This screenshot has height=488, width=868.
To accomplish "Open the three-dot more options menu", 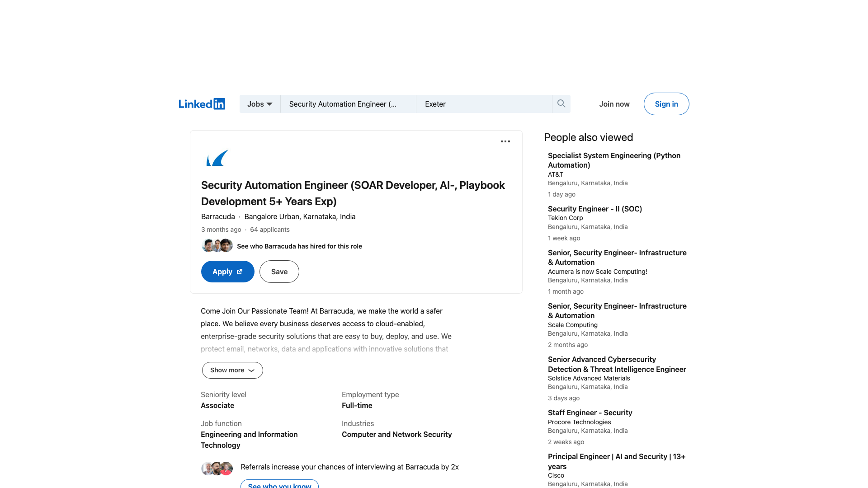I will pos(505,141).
